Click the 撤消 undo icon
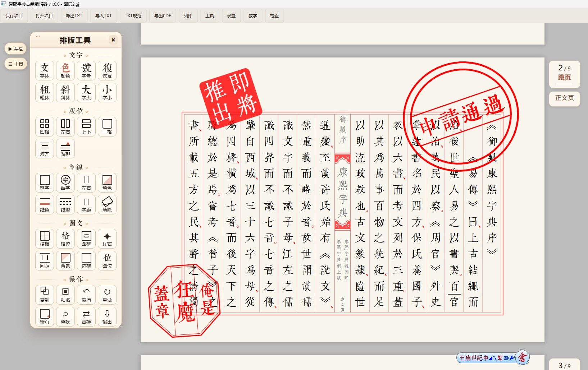Viewport: 588px width, 370px height. coord(86,295)
